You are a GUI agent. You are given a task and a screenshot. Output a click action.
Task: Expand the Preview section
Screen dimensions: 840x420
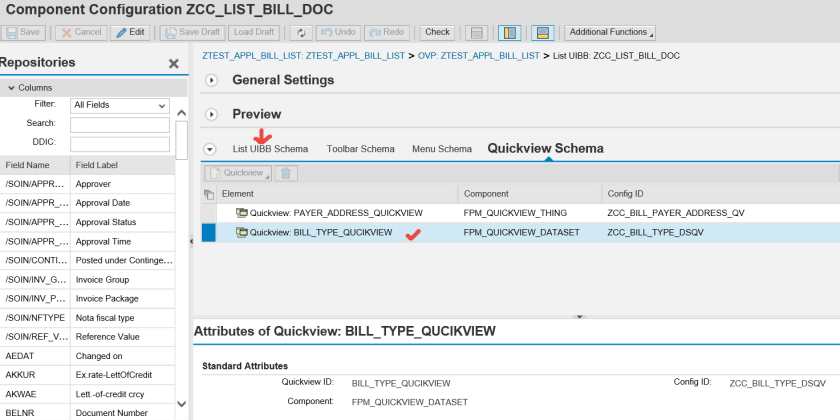212,115
